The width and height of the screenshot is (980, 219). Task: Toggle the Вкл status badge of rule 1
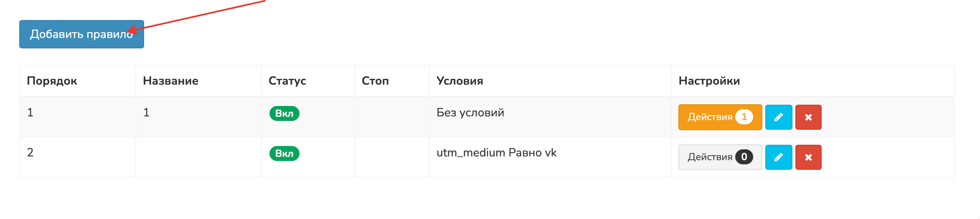tap(284, 113)
